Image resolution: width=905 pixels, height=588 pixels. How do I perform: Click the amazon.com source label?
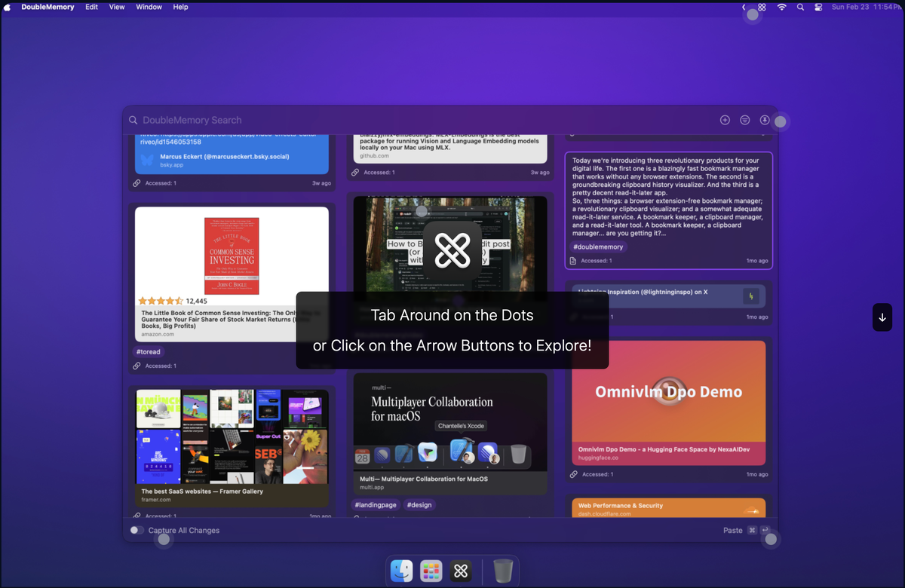157,334
